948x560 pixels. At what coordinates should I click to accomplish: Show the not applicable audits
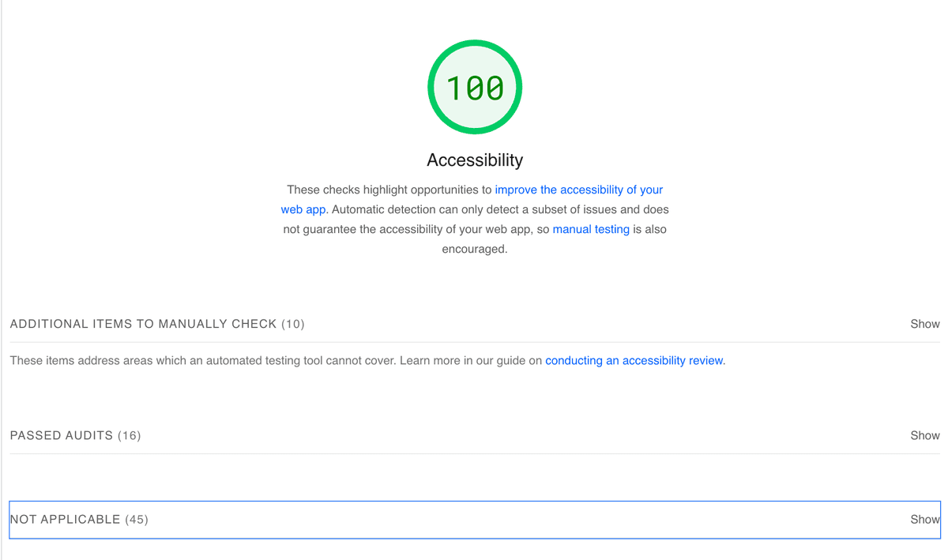924,519
